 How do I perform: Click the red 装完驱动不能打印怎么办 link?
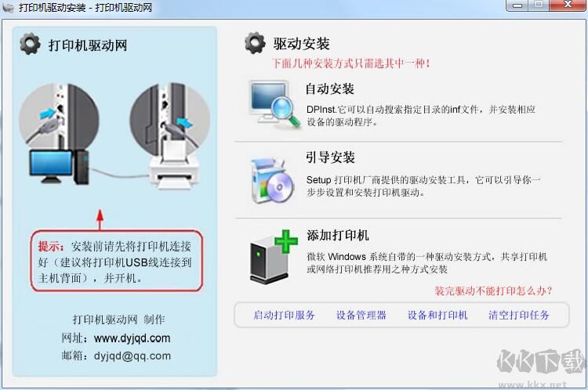[x=493, y=291]
